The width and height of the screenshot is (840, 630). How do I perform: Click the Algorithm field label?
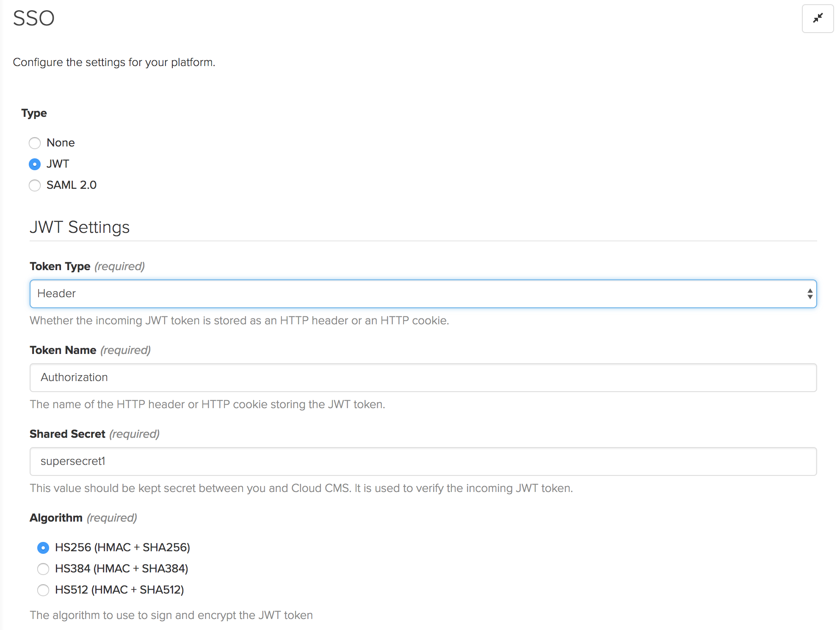[56, 518]
